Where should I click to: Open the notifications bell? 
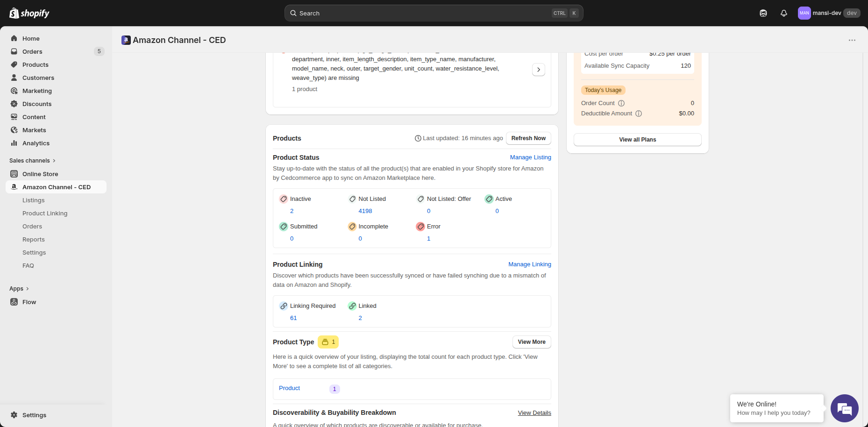pyautogui.click(x=784, y=13)
